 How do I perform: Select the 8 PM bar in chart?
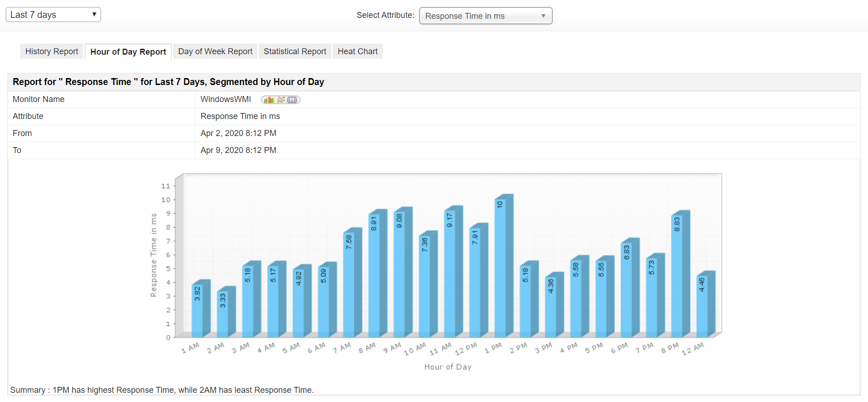tap(677, 276)
